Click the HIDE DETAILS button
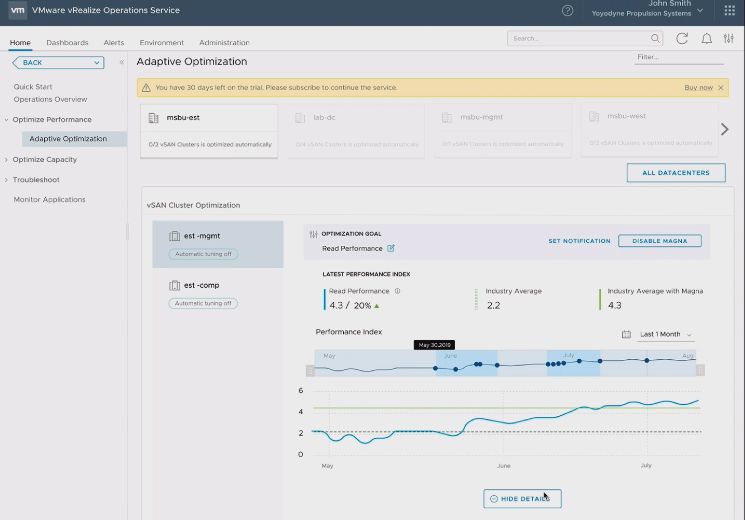The width and height of the screenshot is (745, 520). pos(522,499)
